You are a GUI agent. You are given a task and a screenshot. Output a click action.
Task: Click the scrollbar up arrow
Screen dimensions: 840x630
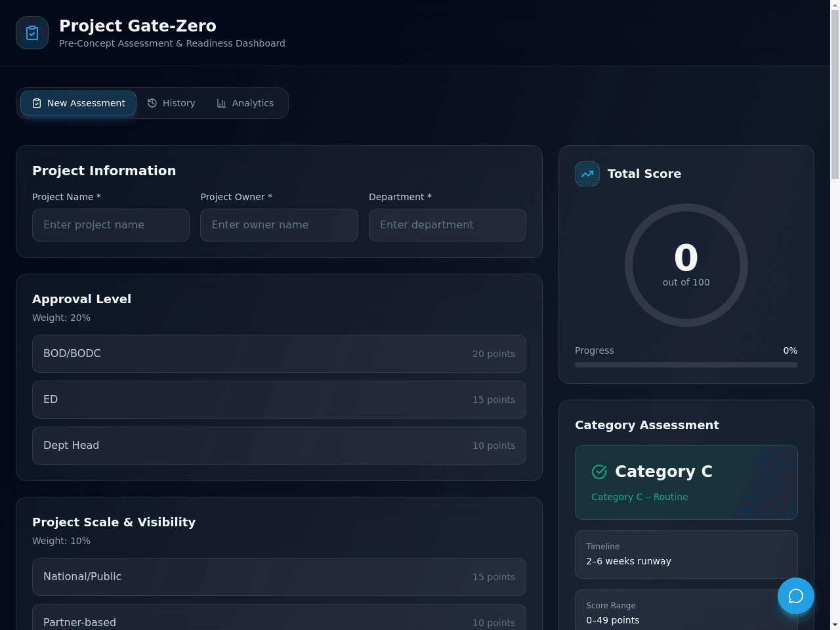[835, 4]
